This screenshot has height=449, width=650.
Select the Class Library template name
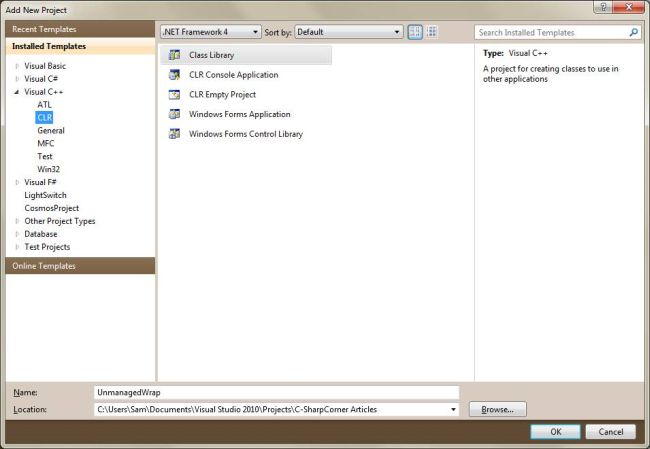(x=211, y=55)
